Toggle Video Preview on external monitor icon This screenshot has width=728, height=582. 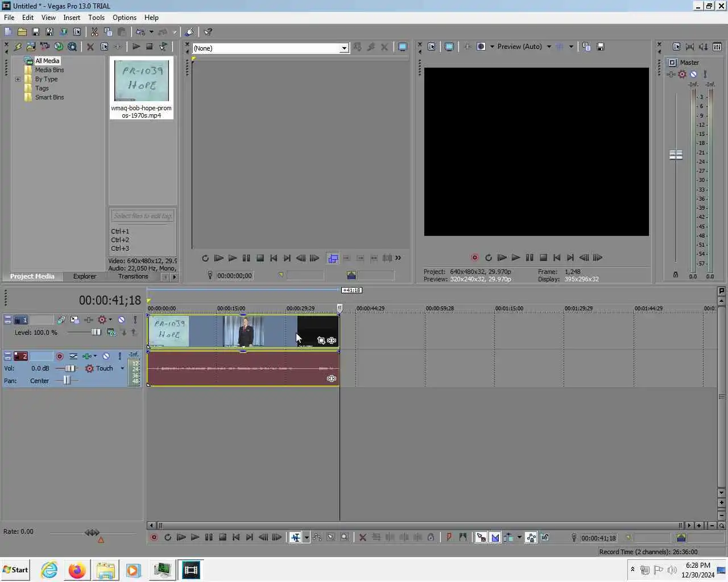449,47
